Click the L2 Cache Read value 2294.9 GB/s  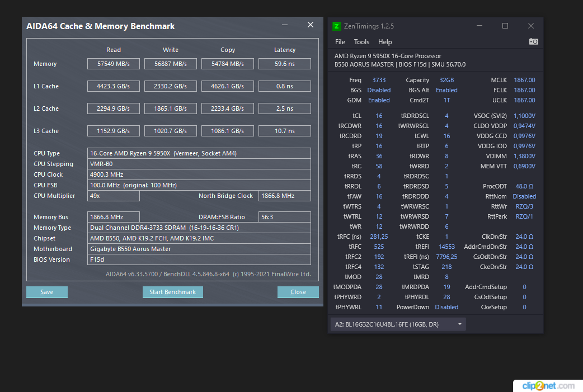[x=114, y=108]
